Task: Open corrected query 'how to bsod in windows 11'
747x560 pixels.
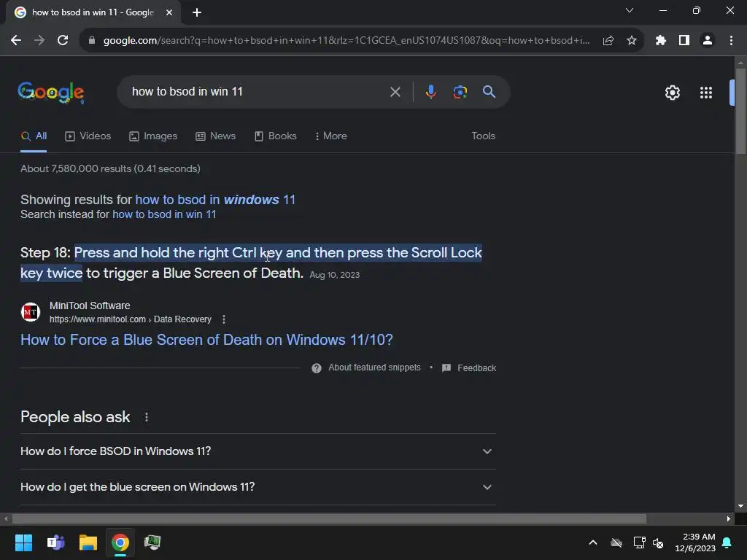Action: pyautogui.click(x=215, y=200)
